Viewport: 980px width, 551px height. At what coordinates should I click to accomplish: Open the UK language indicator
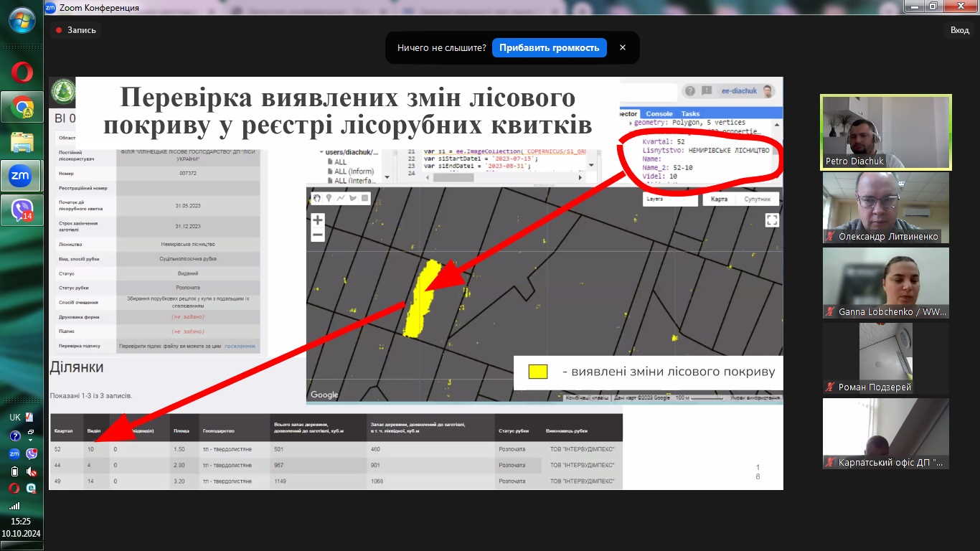pos(15,418)
